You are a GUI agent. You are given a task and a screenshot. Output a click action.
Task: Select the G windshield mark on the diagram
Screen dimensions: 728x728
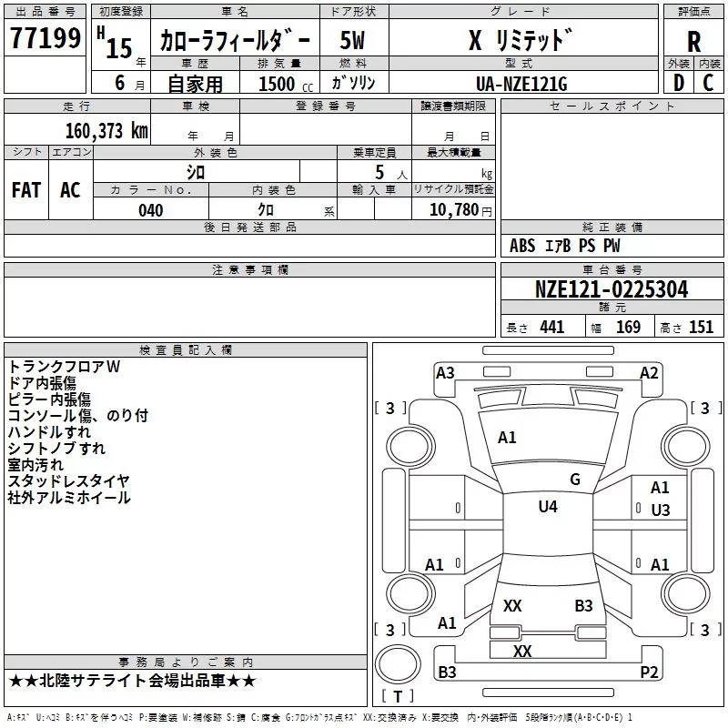pyautogui.click(x=575, y=480)
